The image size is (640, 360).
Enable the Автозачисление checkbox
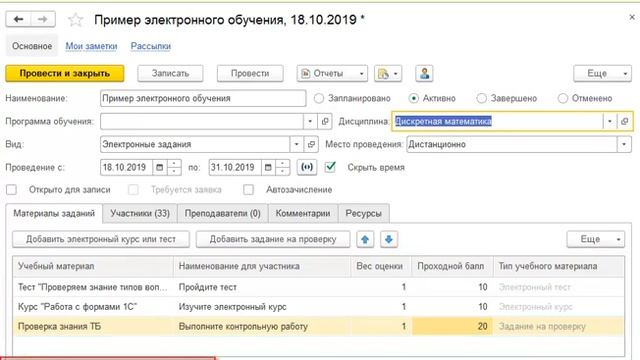click(x=248, y=189)
